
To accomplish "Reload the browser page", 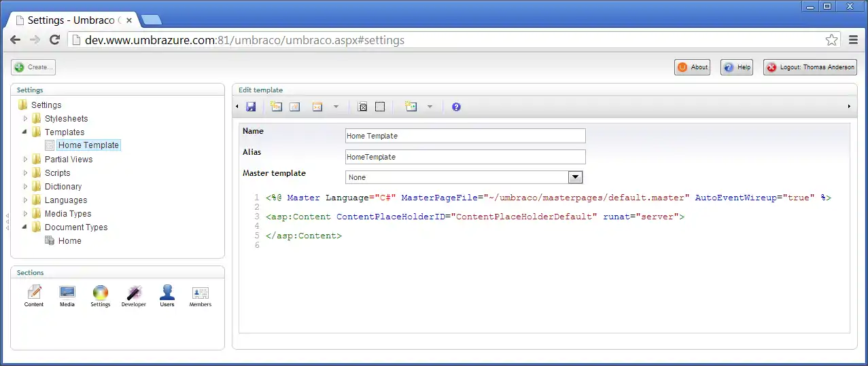I will 55,40.
